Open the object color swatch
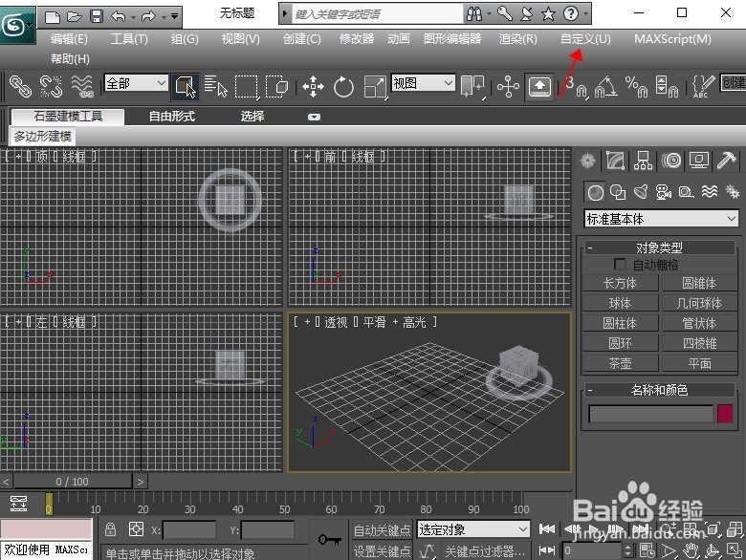The width and height of the screenshot is (746, 560). (x=725, y=414)
